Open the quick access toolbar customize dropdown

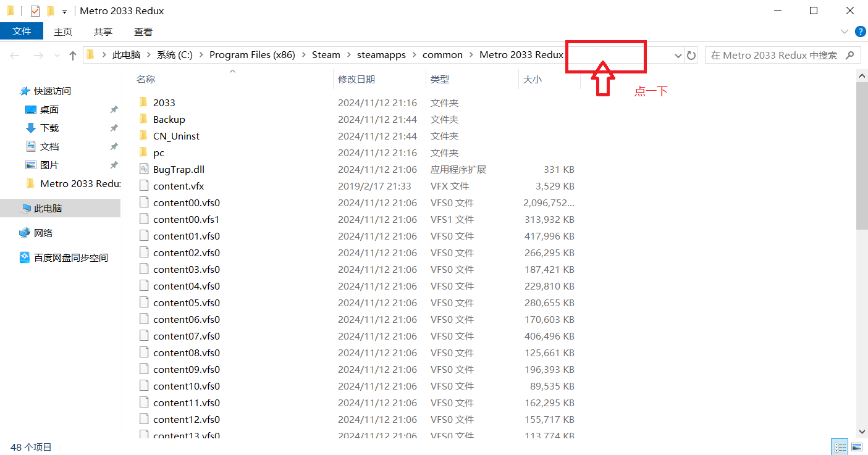(x=64, y=12)
